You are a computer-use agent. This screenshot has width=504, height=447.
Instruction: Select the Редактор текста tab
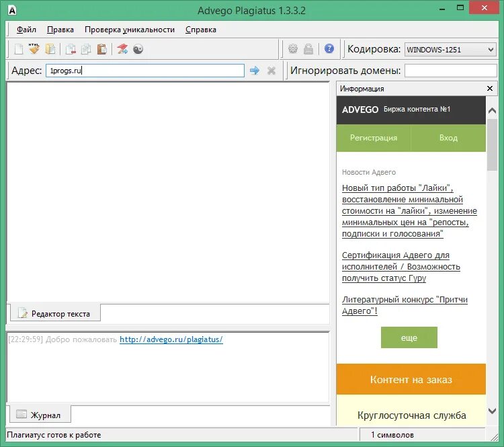[55, 313]
